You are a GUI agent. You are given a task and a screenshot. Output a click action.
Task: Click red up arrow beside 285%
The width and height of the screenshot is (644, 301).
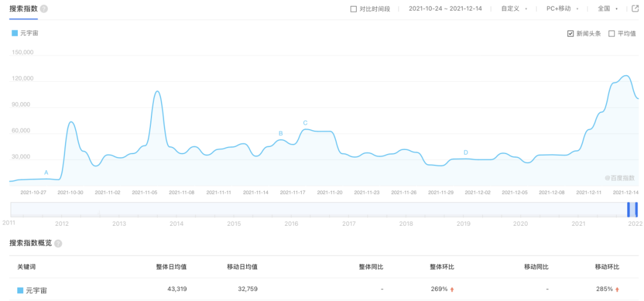point(618,290)
